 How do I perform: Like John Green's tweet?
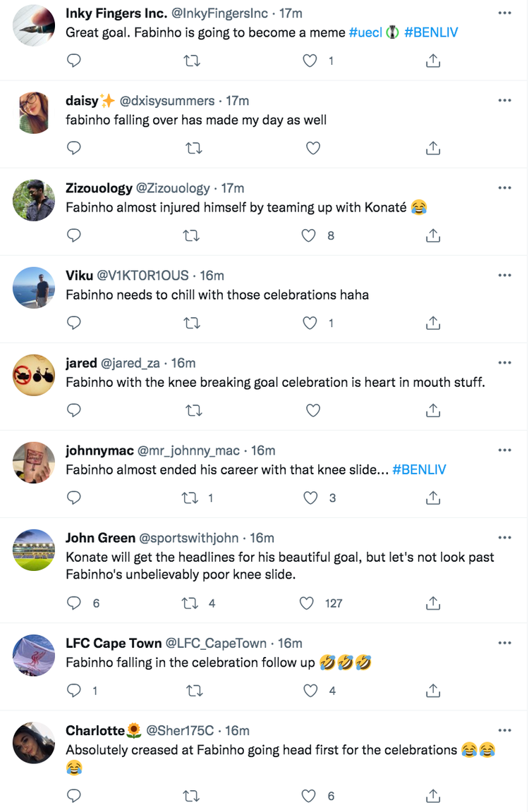[x=307, y=603]
